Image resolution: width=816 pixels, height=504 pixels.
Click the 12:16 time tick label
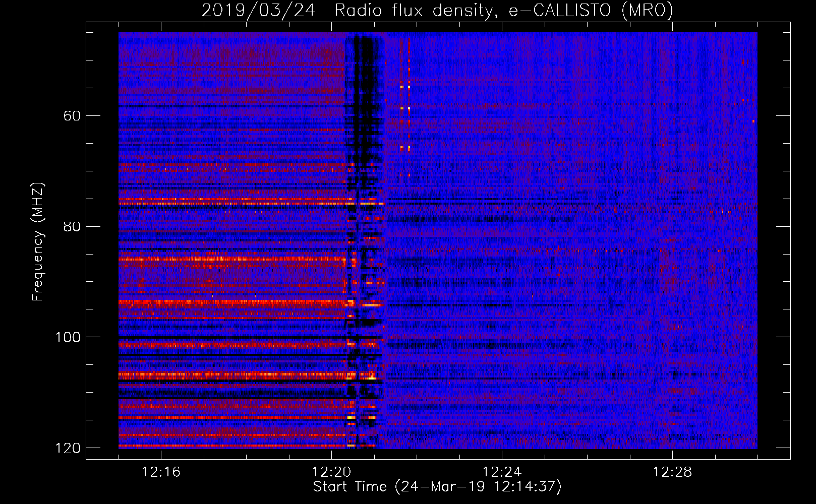[161, 472]
